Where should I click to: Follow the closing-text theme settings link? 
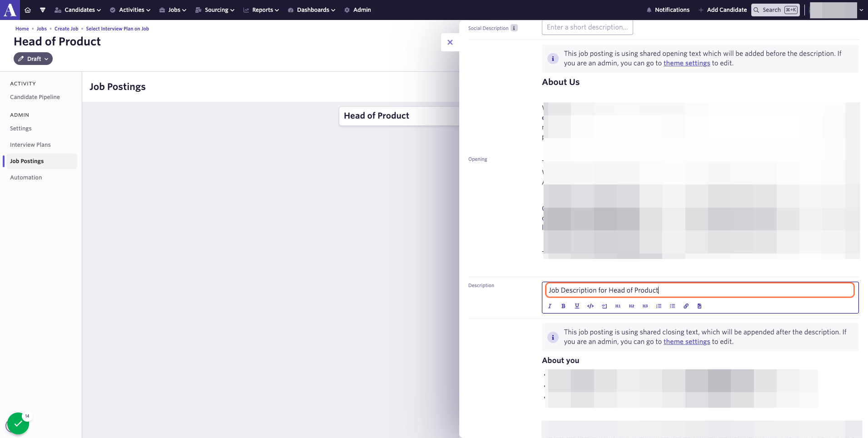pos(687,342)
